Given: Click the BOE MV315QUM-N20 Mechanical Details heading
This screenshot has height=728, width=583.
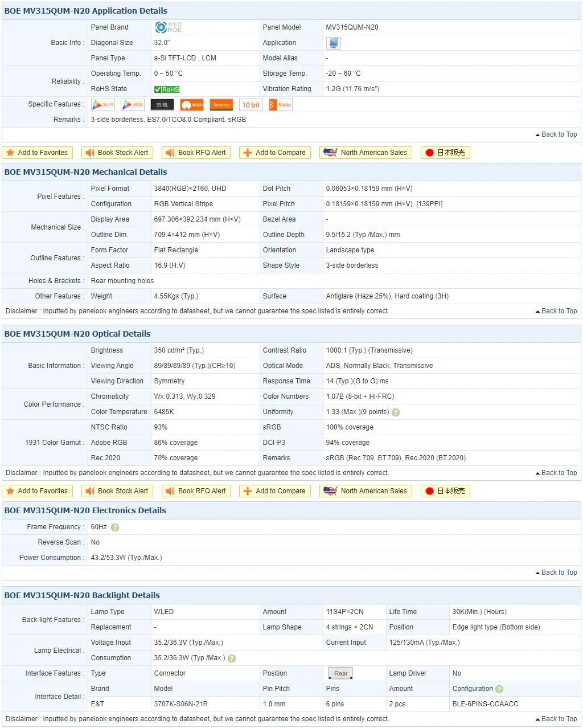Looking at the screenshot, I should (86, 172).
